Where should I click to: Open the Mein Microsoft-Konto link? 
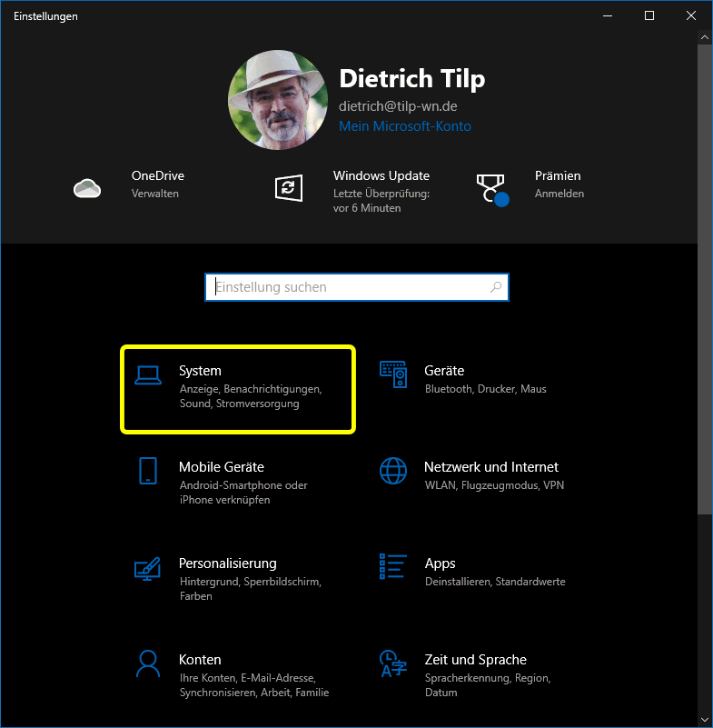(405, 126)
